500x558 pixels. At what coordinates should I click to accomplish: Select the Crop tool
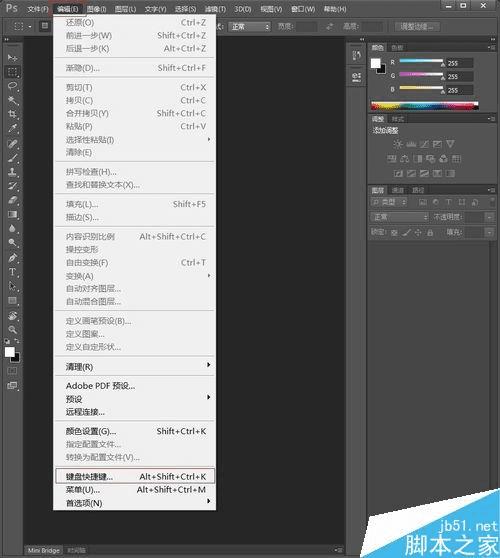coord(12,115)
